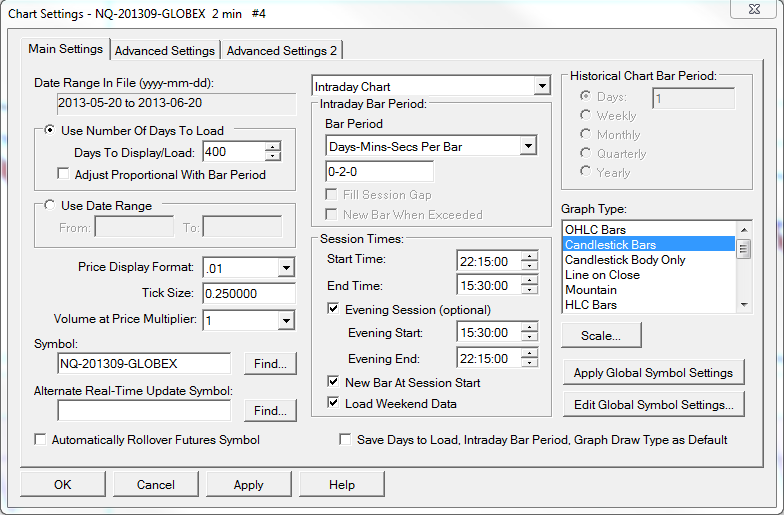The image size is (784, 515).
Task: Click Apply Global Symbol Settings
Action: 654,372
